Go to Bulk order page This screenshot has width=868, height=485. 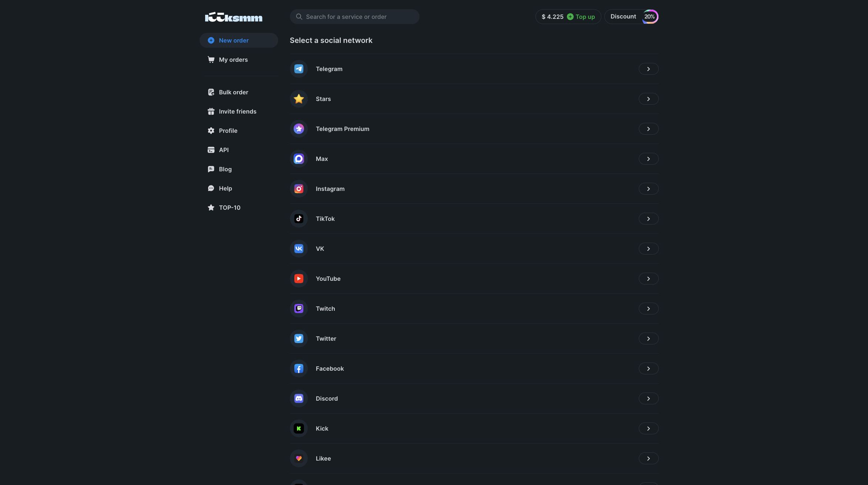[233, 92]
